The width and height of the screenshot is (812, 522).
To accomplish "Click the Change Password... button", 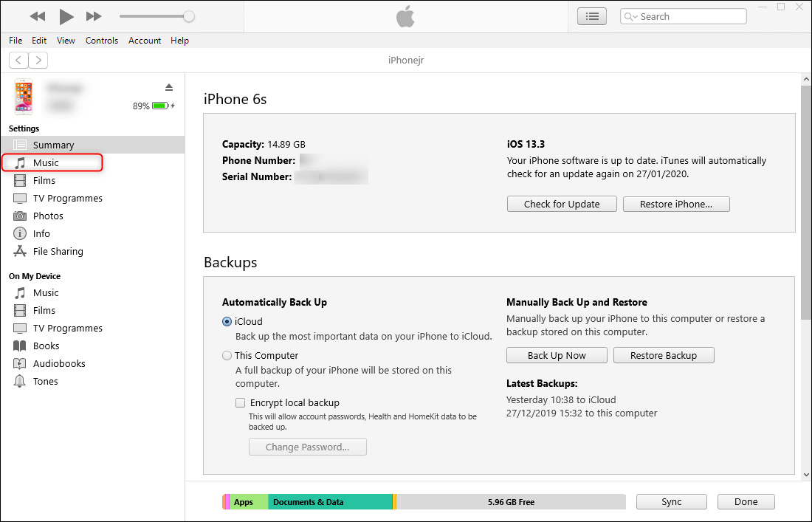I will (x=308, y=447).
